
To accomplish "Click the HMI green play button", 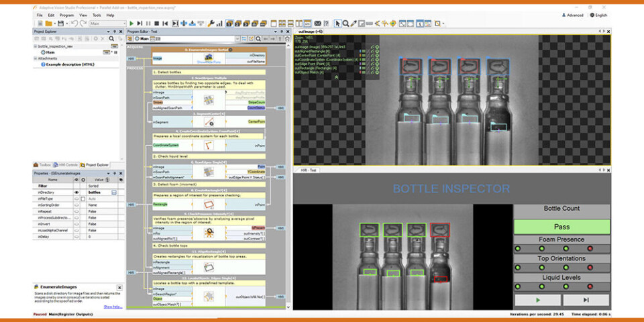I will coord(537,300).
